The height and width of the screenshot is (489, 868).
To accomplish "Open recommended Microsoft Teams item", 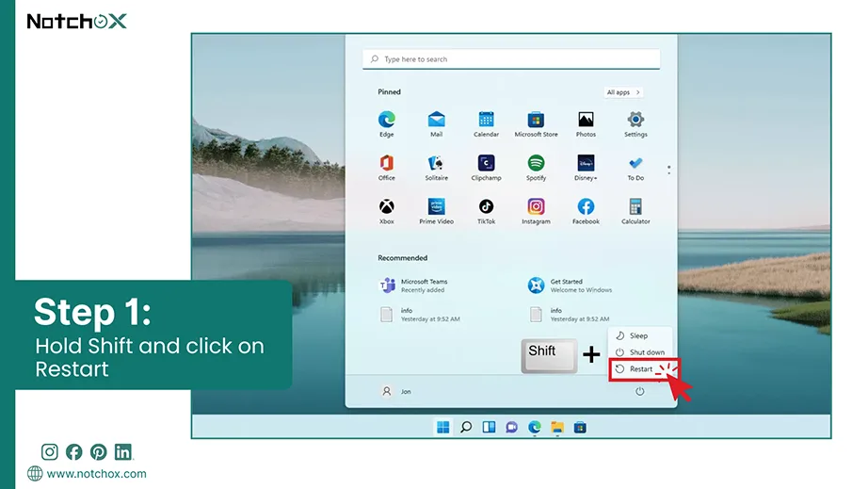I will coord(414,285).
